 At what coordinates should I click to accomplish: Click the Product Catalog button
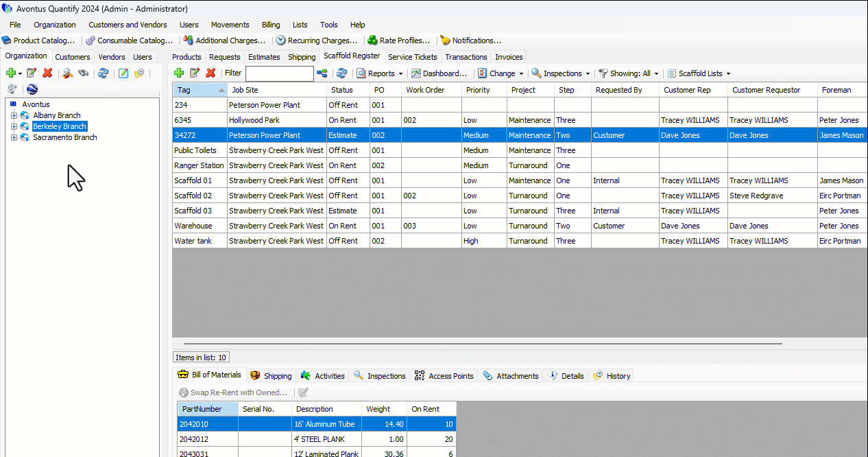coord(38,40)
